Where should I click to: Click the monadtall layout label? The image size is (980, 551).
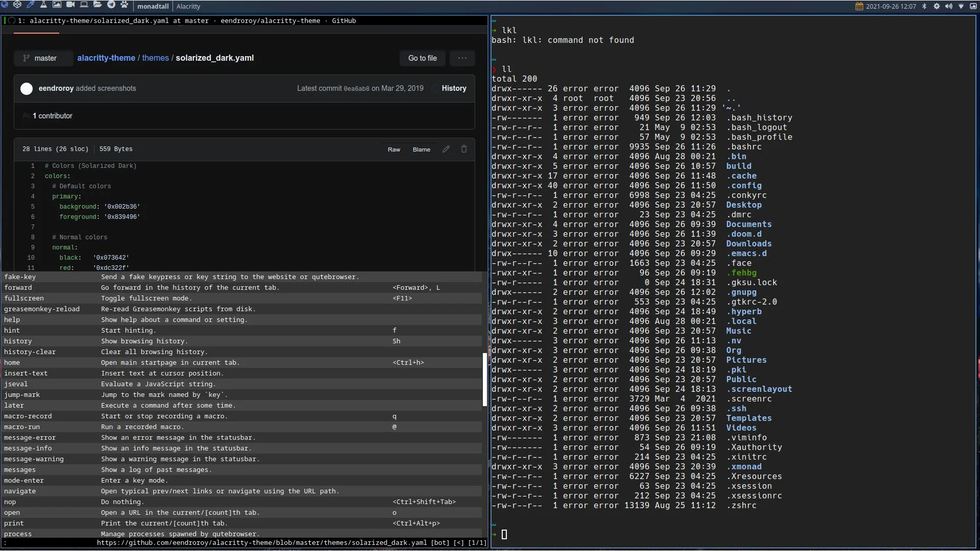pos(153,7)
